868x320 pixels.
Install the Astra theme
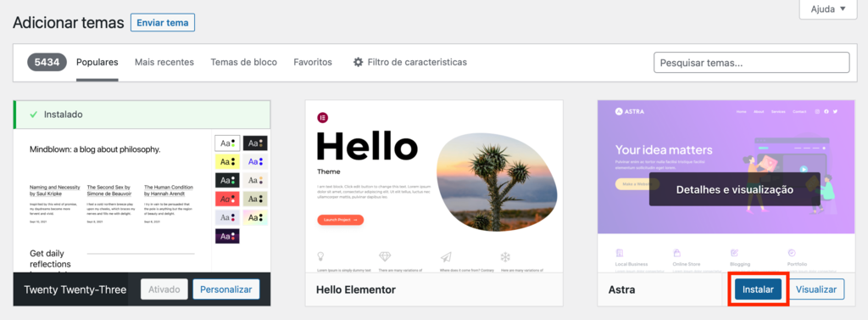[x=758, y=289]
